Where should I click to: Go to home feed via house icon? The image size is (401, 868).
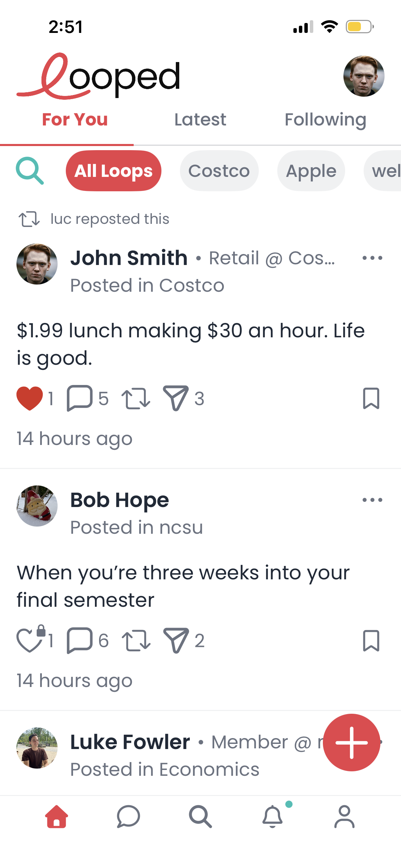tap(57, 817)
